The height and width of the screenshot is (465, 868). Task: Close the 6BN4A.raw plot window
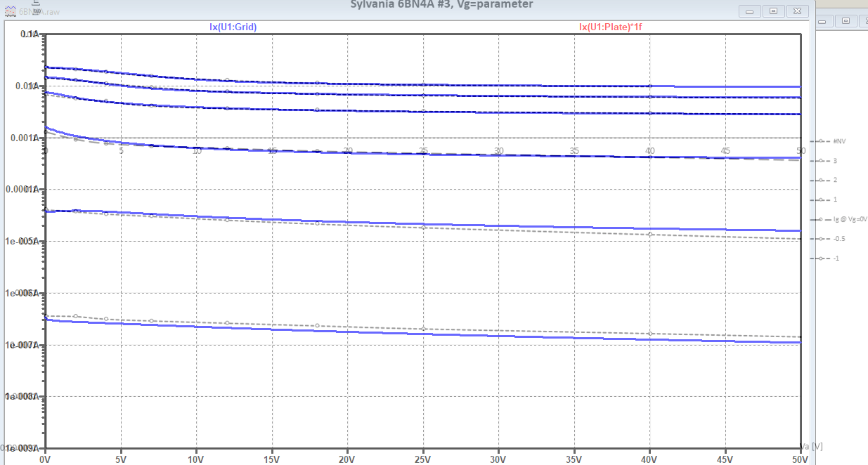pos(796,11)
